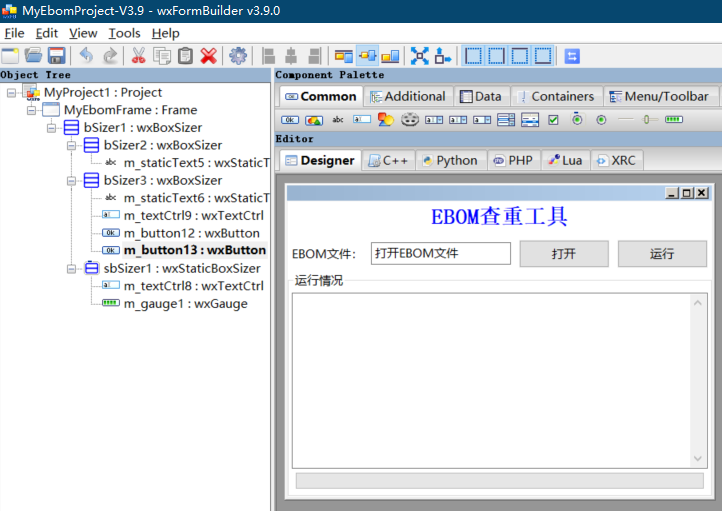
Task: Switch to the Containers palette tab
Action: [x=557, y=97]
